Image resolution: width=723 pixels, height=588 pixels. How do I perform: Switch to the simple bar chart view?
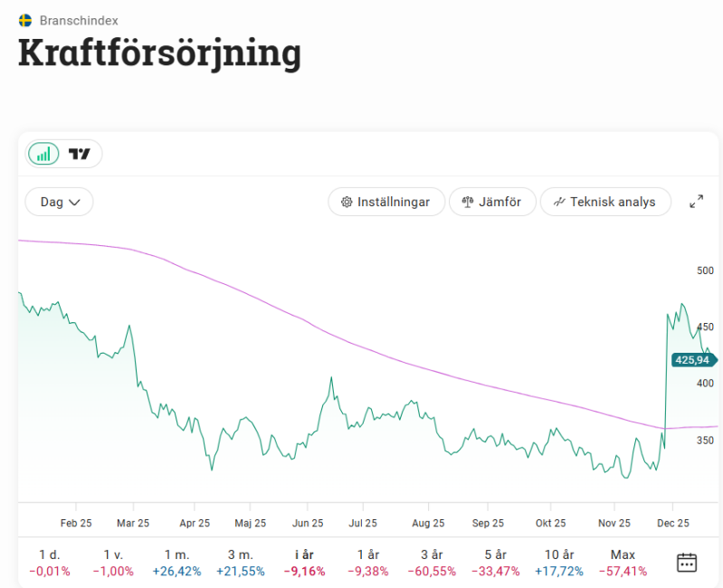click(x=43, y=154)
